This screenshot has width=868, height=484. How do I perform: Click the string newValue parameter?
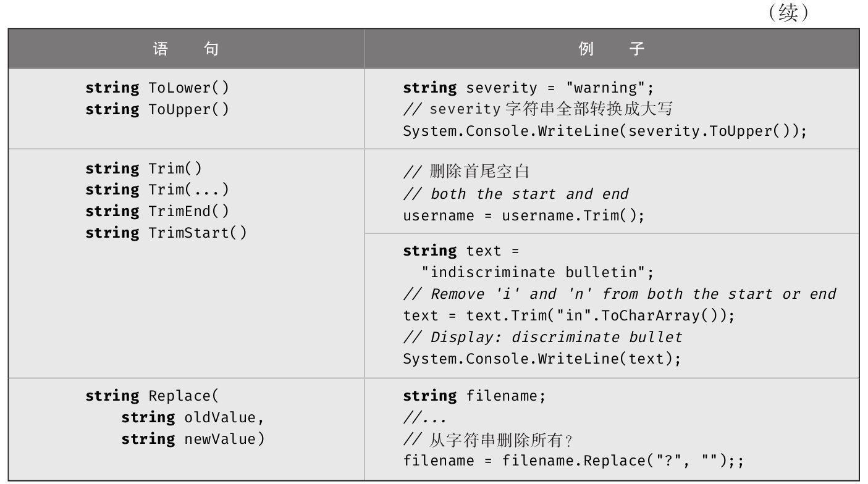pyautogui.click(x=193, y=439)
